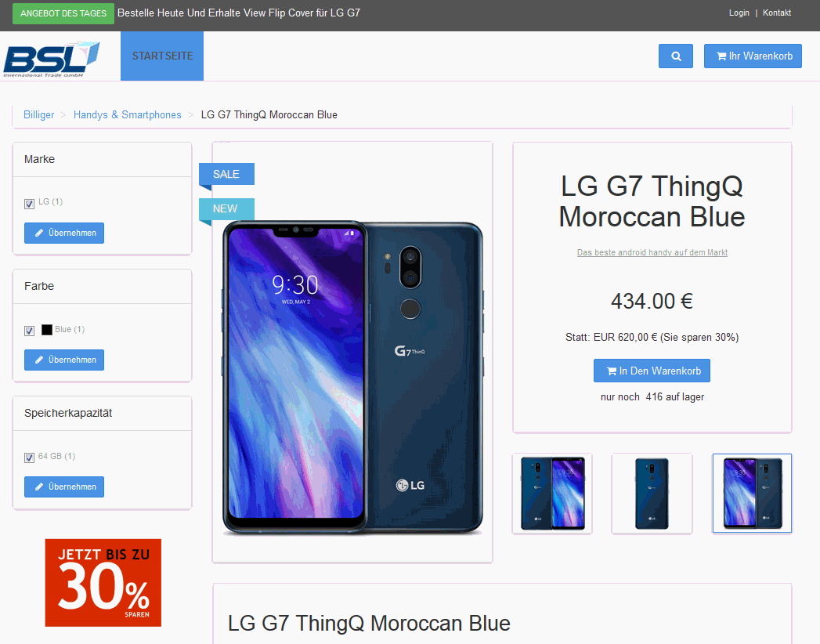Image resolution: width=820 pixels, height=644 pixels.
Task: Apply Speicherkapazität filter with Übernehmen
Action: (x=64, y=487)
